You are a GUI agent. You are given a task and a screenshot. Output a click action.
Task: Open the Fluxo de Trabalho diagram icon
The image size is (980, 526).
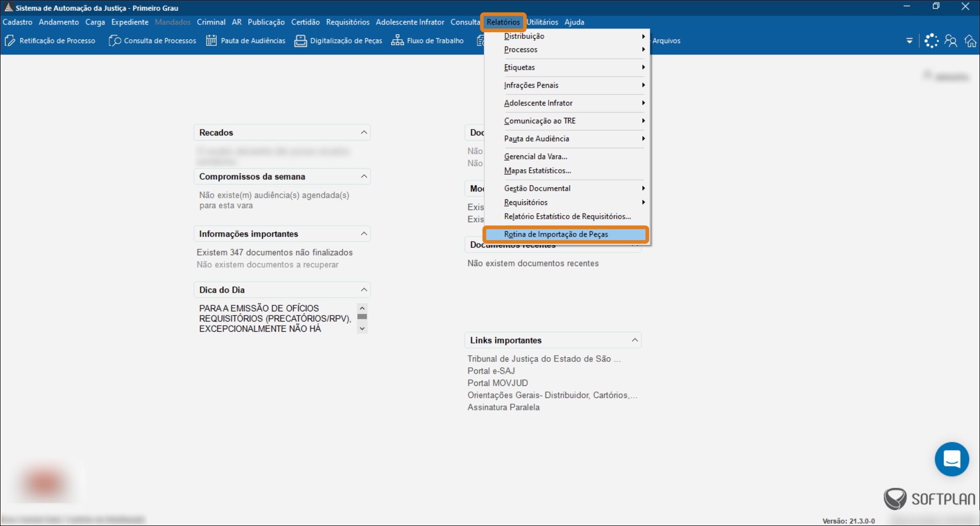coord(397,41)
